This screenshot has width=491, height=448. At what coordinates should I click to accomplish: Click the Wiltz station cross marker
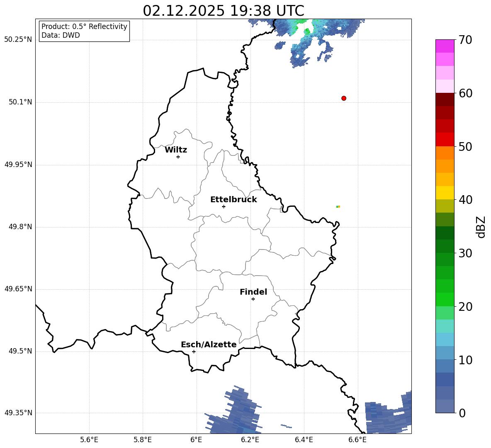point(178,157)
